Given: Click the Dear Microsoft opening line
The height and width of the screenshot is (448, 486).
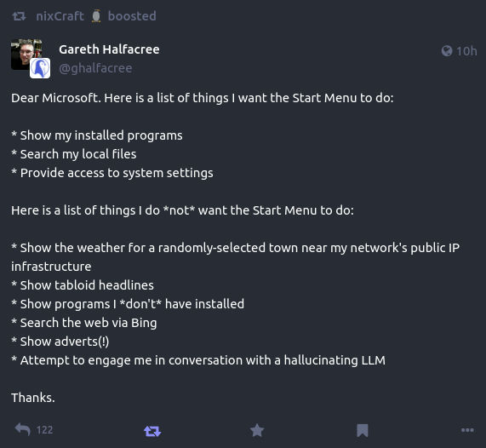Looking at the screenshot, I should [203, 98].
